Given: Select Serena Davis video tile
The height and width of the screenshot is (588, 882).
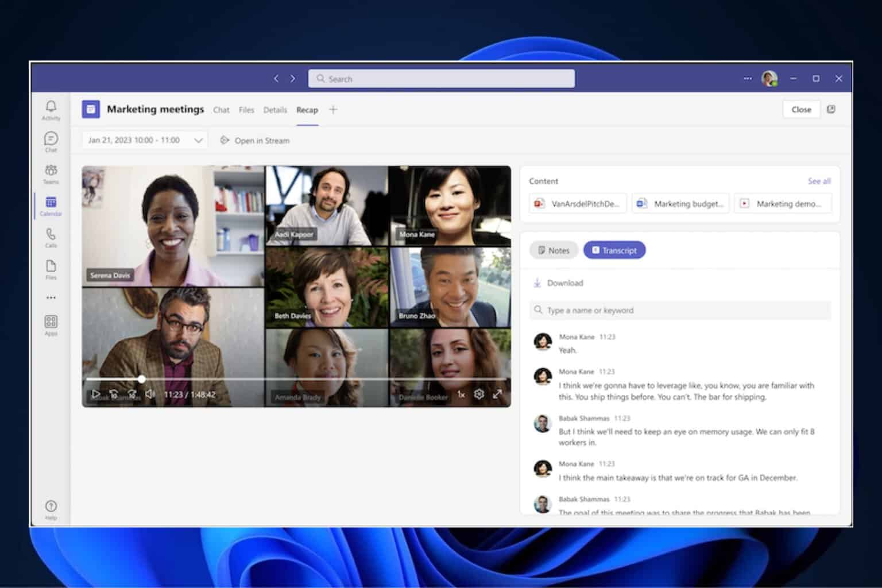Looking at the screenshot, I should pyautogui.click(x=173, y=226).
